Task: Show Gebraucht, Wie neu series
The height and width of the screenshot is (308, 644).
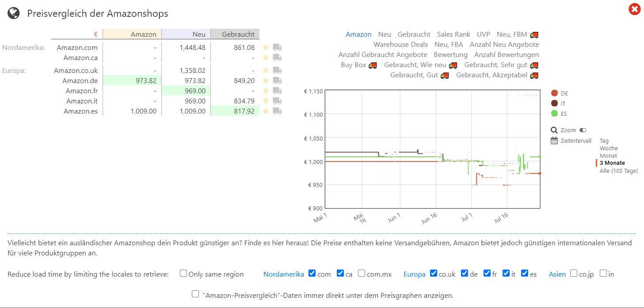Action: (x=421, y=65)
